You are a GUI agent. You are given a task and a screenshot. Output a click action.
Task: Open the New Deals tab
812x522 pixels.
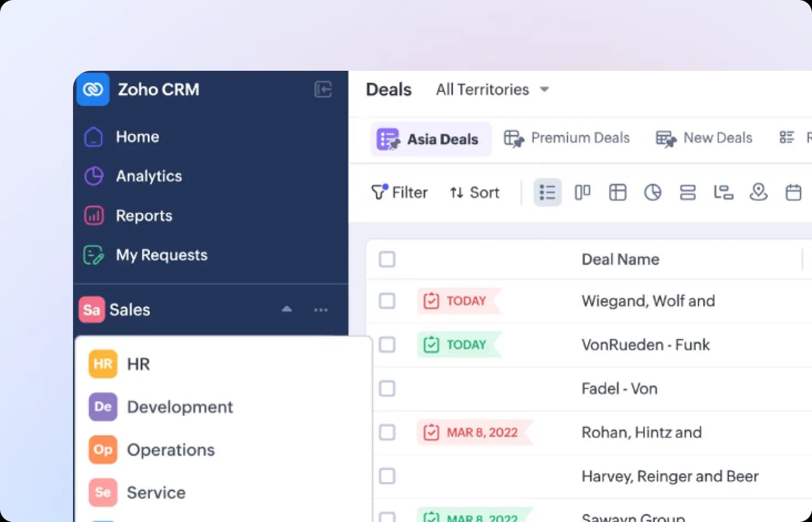(704, 138)
